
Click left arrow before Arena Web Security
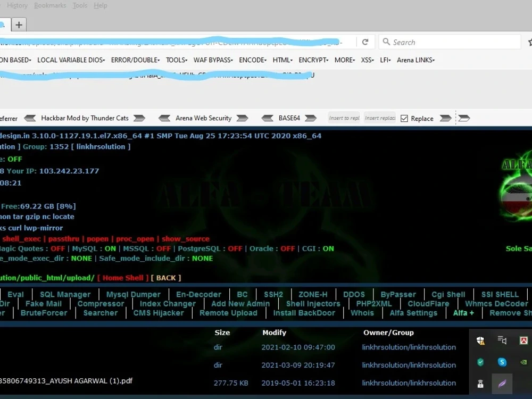coord(164,118)
